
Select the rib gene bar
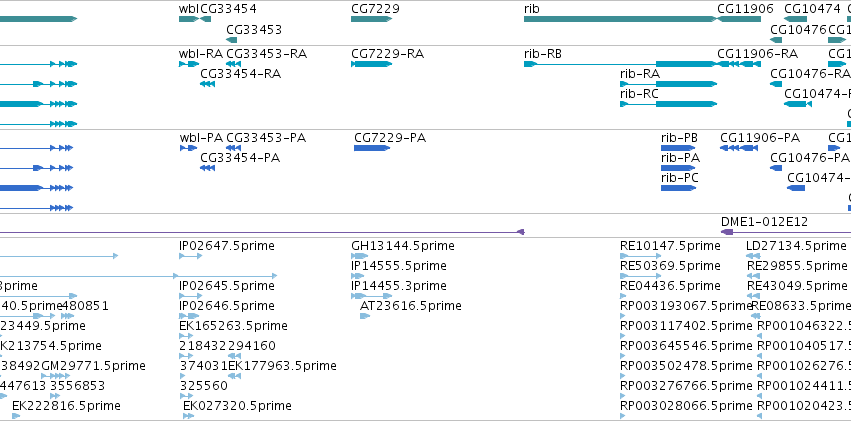(620, 19)
